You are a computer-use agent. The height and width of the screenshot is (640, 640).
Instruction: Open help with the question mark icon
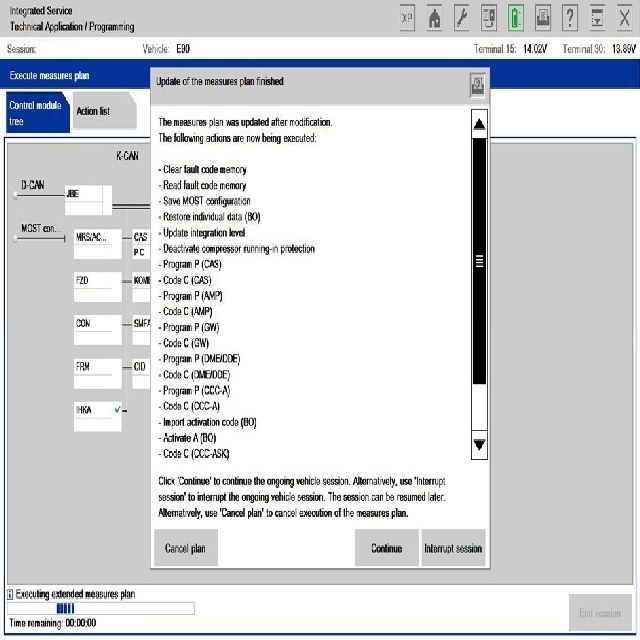[x=570, y=18]
